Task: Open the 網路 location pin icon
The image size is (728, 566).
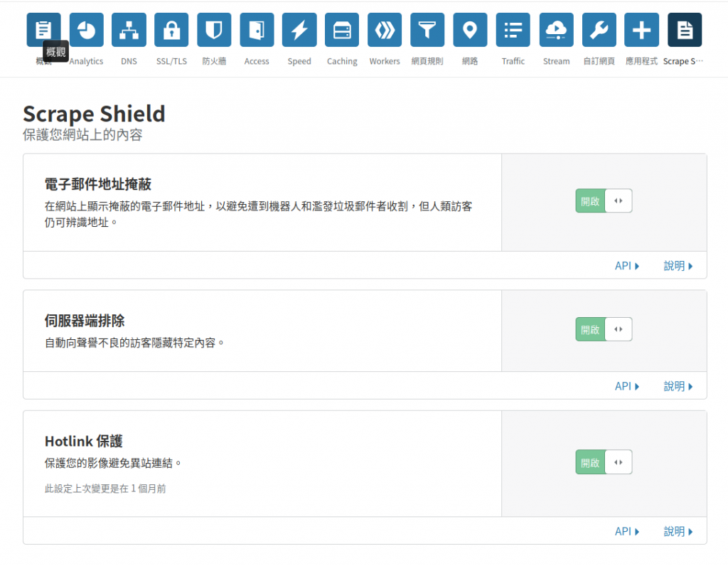Action: point(470,30)
